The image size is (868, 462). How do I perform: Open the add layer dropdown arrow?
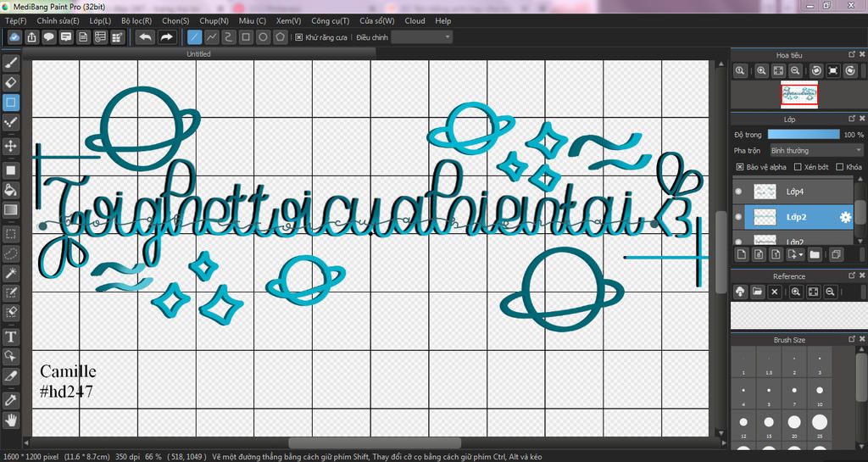click(802, 254)
